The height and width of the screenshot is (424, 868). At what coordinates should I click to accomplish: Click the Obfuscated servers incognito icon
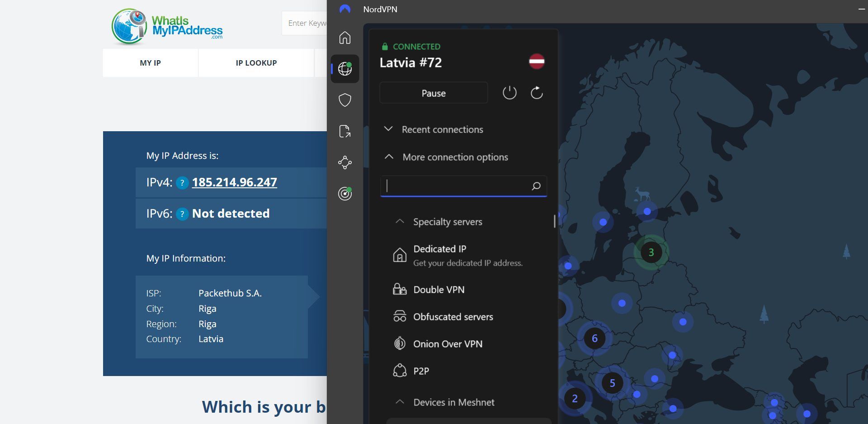[x=400, y=316]
